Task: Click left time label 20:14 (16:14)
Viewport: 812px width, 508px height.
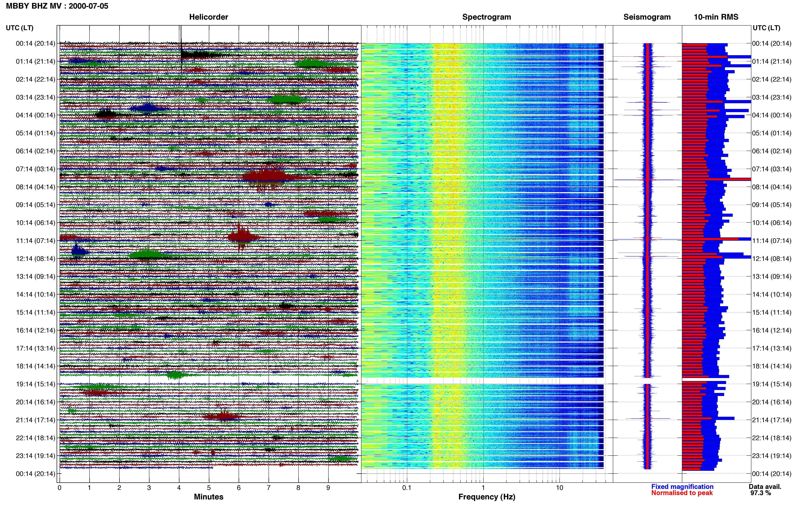Action: (35, 402)
